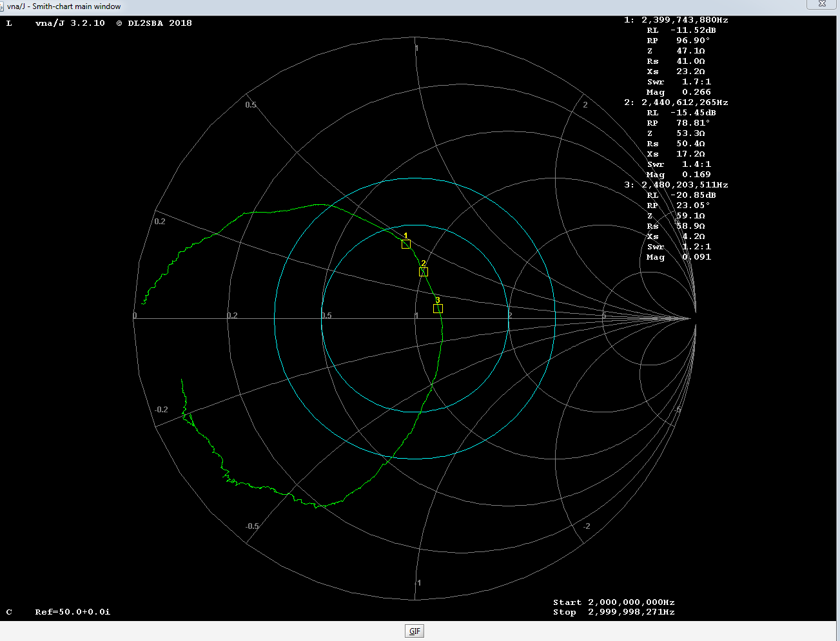Image resolution: width=840 pixels, height=641 pixels.
Task: Click the Start 2,000,000,000Hz label
Action: (x=614, y=602)
